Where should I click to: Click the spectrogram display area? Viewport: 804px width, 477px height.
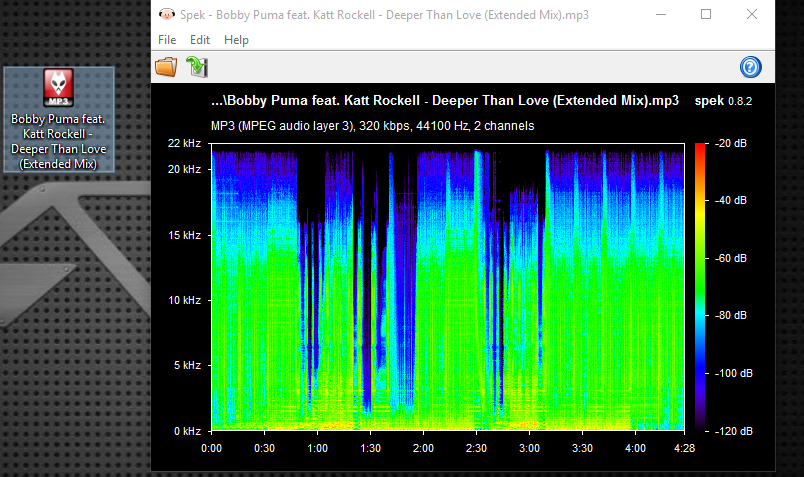tap(448, 287)
